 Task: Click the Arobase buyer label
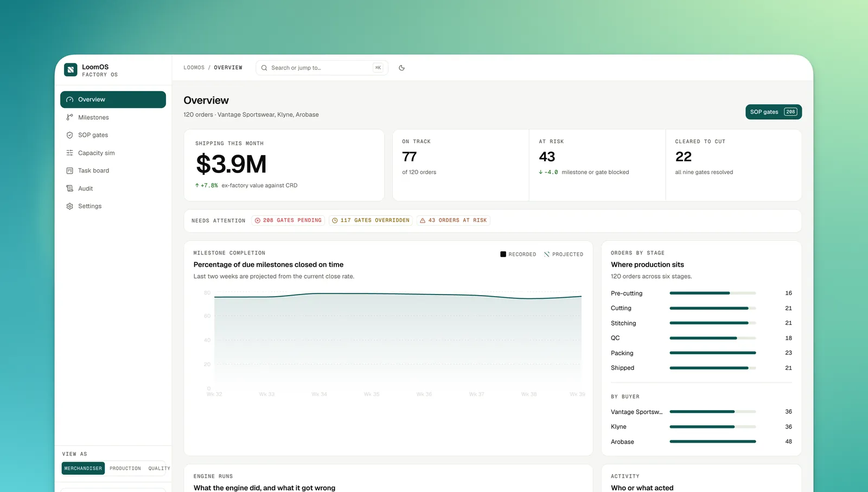coord(622,442)
